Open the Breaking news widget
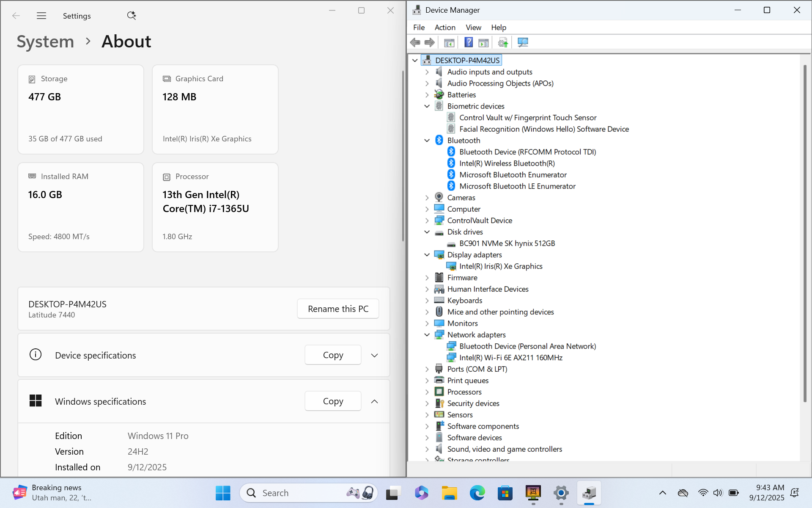This screenshot has width=812, height=508. click(52, 493)
